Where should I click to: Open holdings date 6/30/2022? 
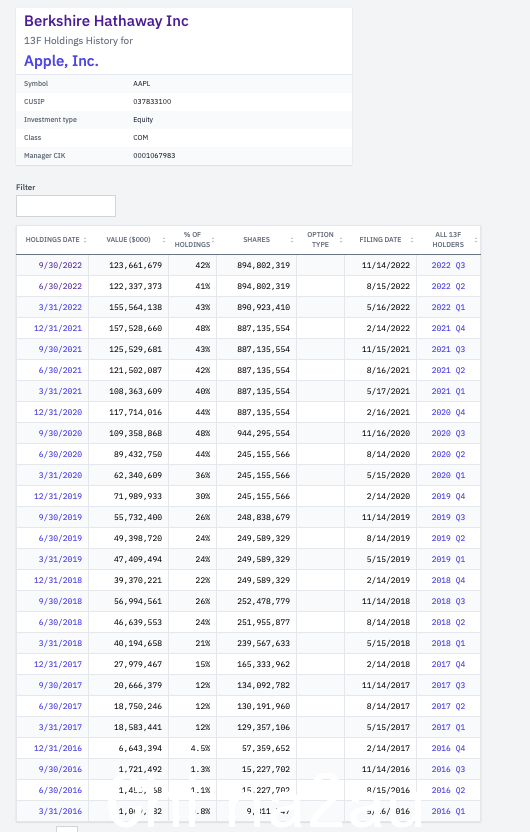60,287
